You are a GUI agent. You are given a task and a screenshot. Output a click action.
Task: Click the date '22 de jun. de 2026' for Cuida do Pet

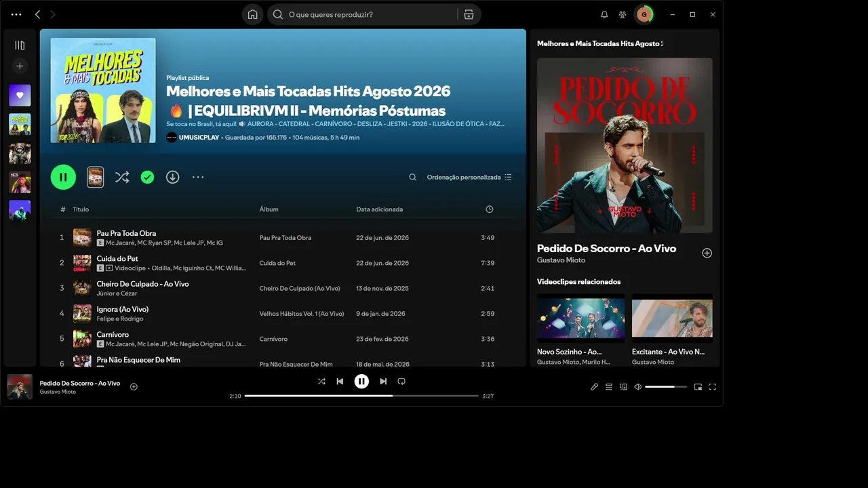[382, 263]
